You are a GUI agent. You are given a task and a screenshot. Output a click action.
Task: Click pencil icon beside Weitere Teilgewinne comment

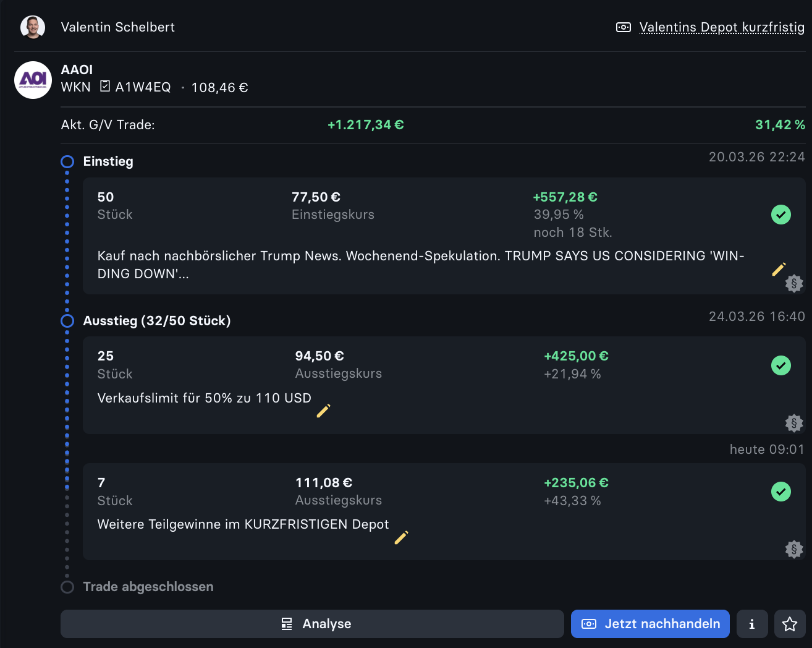tap(401, 537)
